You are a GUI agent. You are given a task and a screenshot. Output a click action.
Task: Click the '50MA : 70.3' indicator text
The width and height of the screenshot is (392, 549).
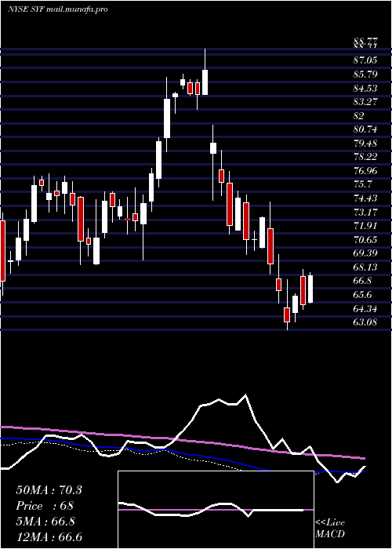click(49, 490)
